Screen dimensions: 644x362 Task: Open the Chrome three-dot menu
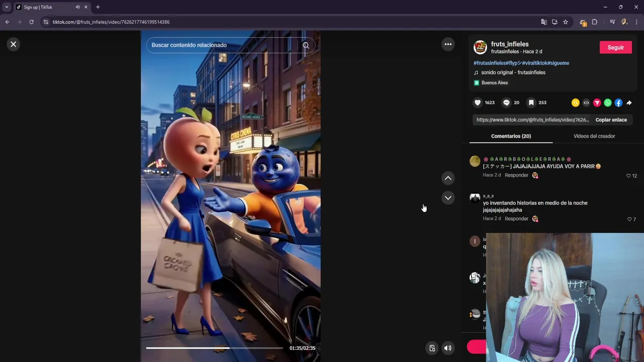(636, 22)
